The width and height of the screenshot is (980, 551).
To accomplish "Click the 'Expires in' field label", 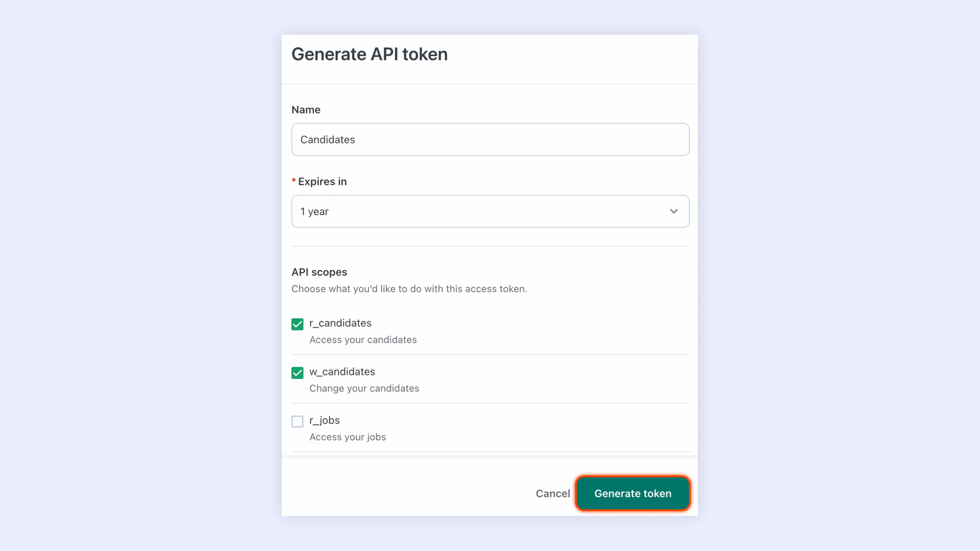I will pyautogui.click(x=322, y=182).
